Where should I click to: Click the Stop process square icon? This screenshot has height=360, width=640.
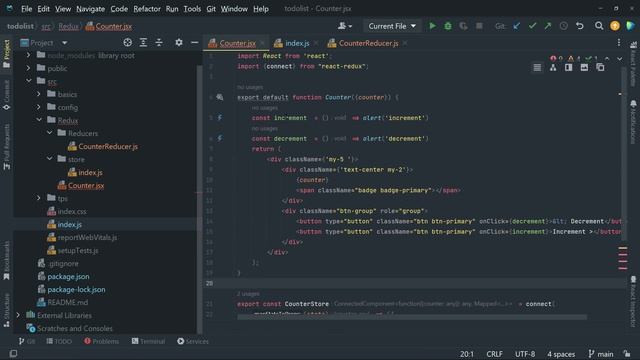(479, 26)
